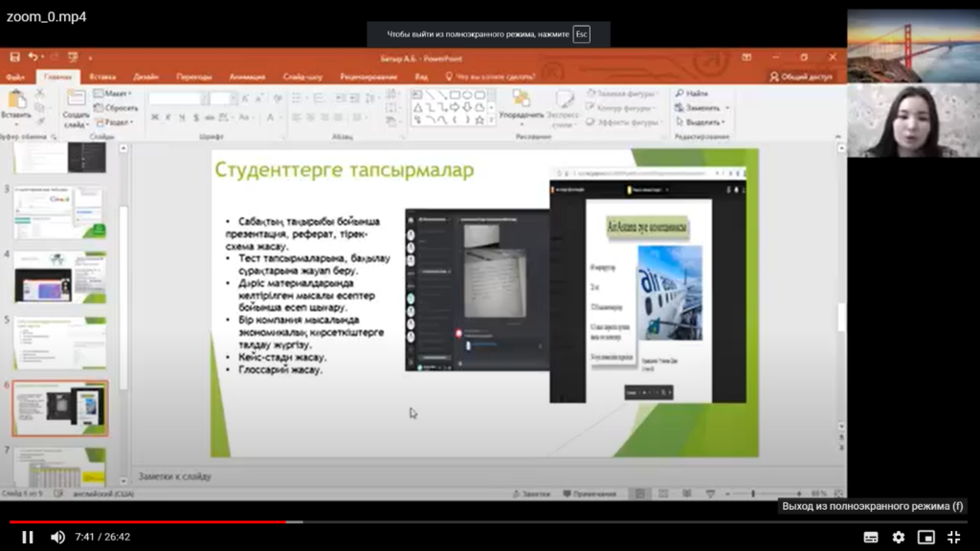Select slide 5 thumbnail in panel
Image resolution: width=980 pixels, height=551 pixels.
(x=59, y=342)
